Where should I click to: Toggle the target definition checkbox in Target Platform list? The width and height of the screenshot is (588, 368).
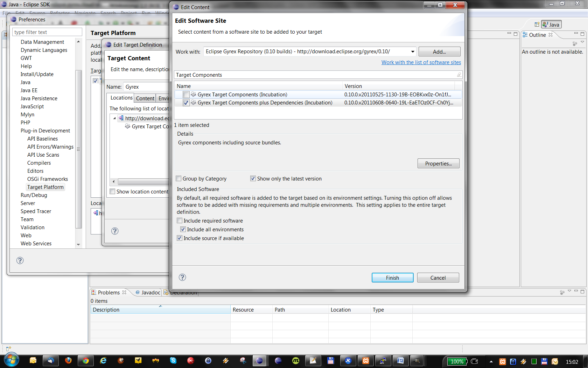(x=95, y=81)
